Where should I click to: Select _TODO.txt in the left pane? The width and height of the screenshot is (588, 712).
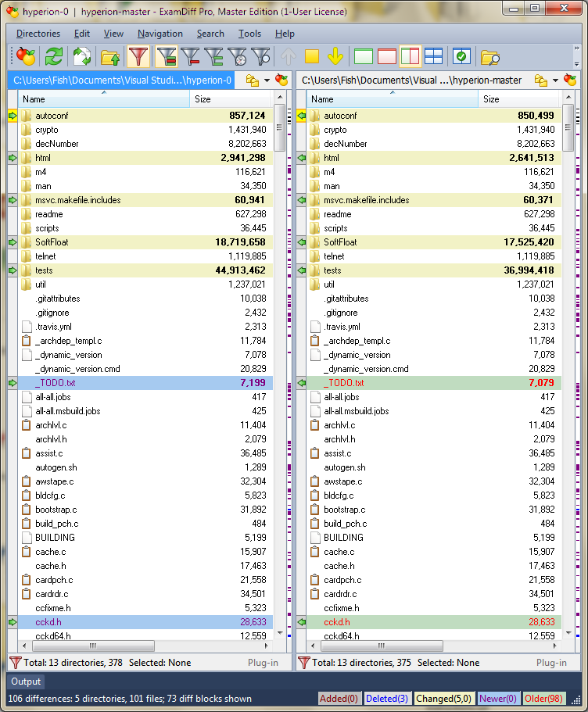145,383
